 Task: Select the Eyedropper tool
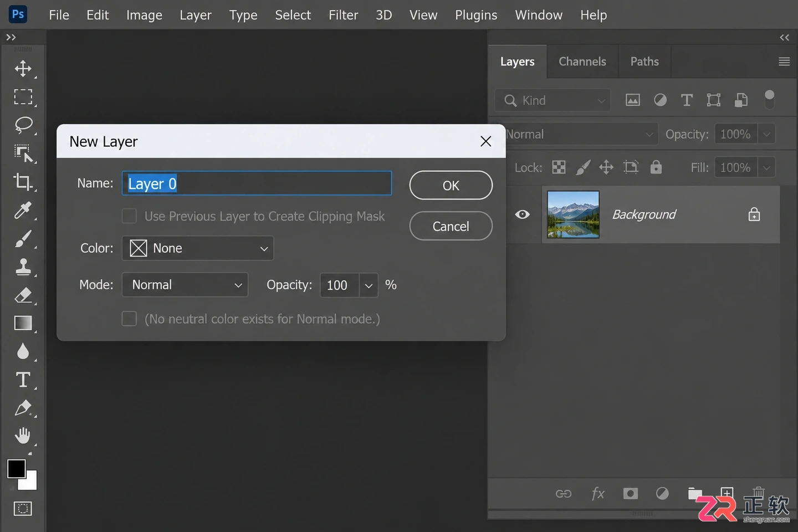[x=23, y=210]
